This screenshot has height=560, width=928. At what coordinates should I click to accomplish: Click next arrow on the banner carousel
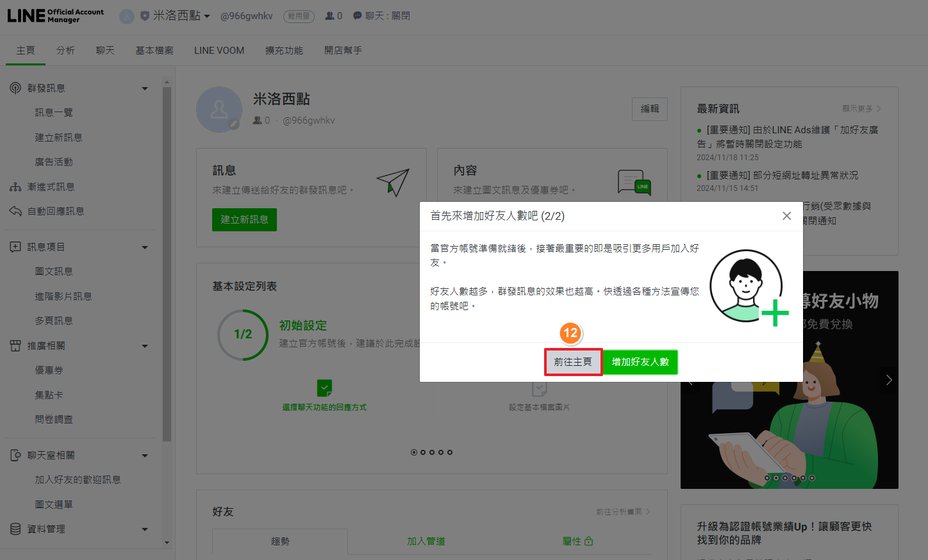888,380
